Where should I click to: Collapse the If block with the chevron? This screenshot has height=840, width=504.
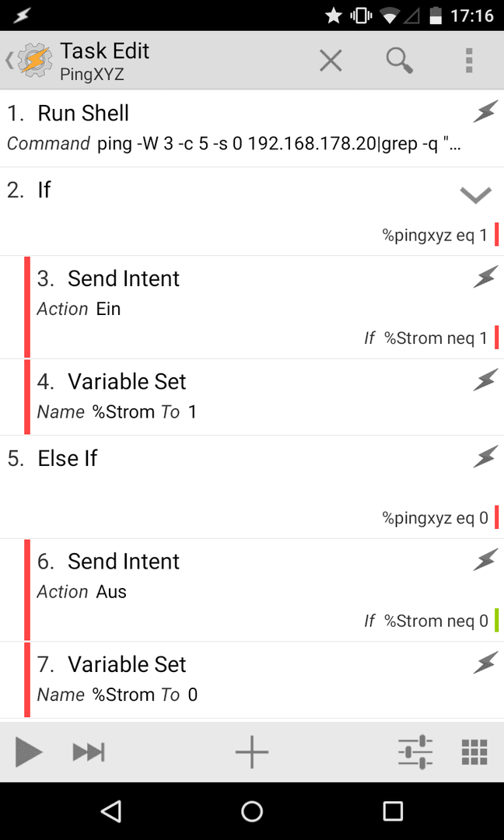(x=476, y=195)
